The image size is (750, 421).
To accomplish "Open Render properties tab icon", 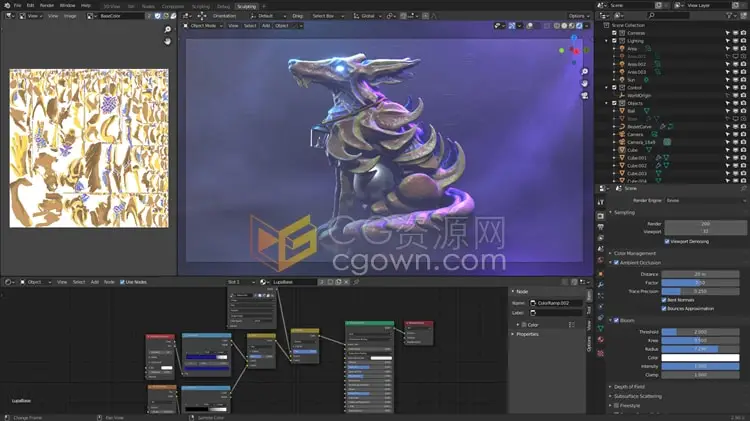I will click(601, 216).
